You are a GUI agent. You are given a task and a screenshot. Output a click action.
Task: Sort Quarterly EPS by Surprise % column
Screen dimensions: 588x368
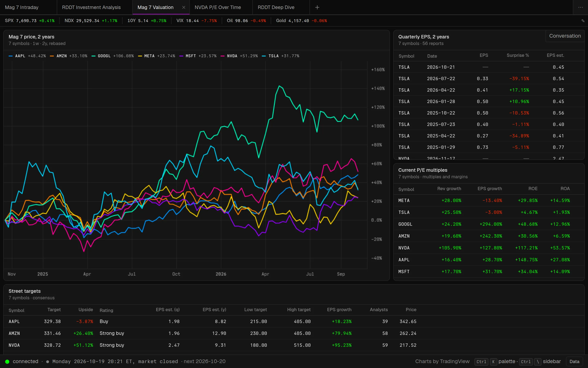point(518,55)
